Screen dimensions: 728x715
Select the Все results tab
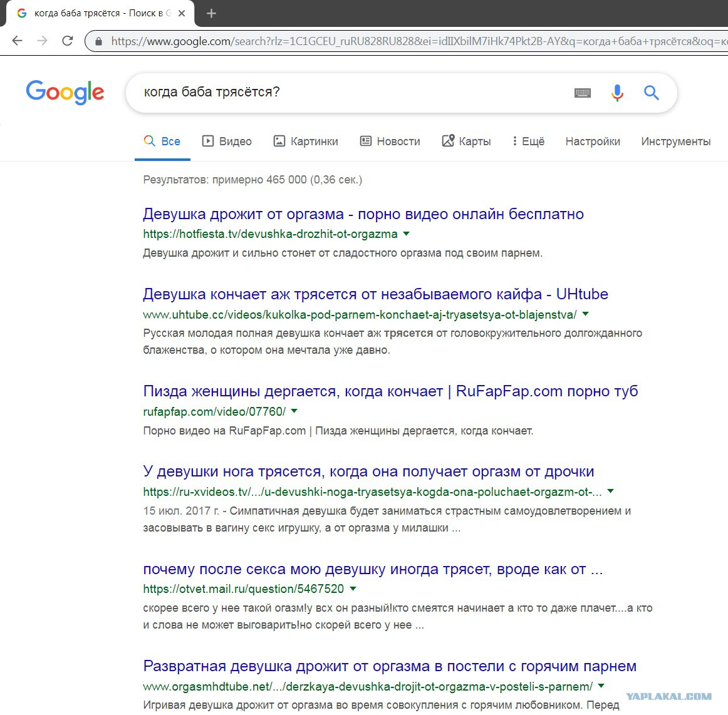pos(162,141)
